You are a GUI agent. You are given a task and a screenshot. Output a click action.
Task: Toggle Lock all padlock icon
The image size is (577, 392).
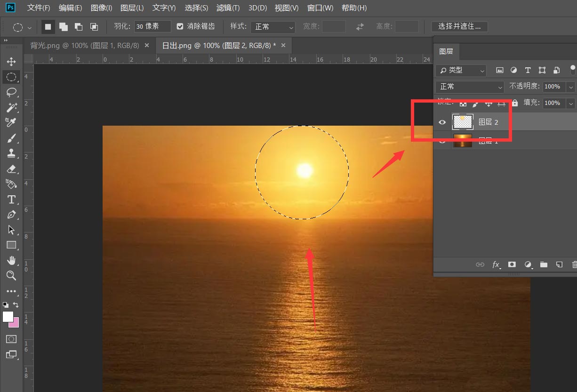point(515,103)
